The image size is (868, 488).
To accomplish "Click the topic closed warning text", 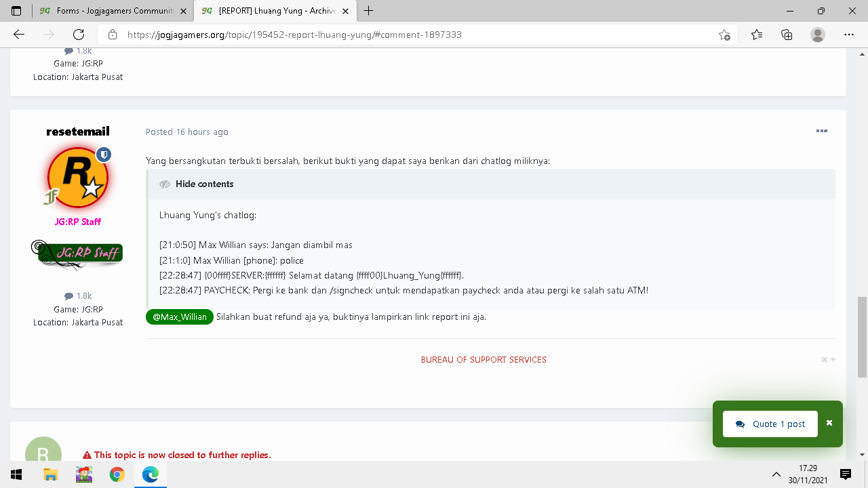I will 177,455.
